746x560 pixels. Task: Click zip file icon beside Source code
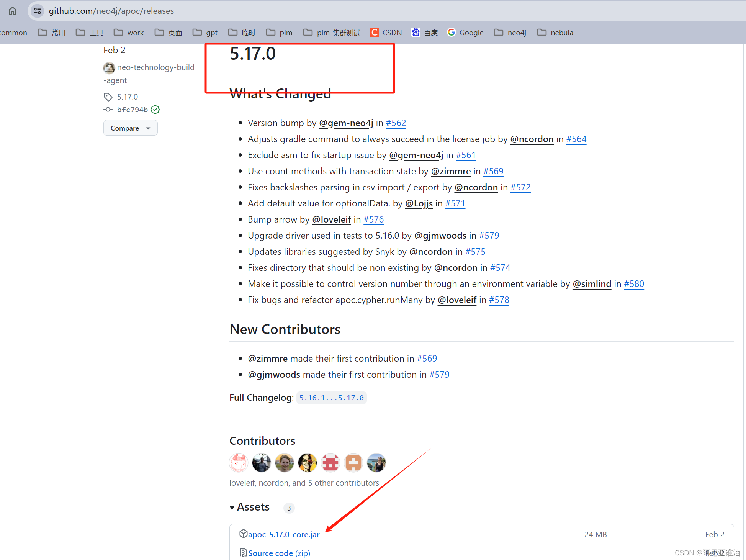[x=243, y=552]
